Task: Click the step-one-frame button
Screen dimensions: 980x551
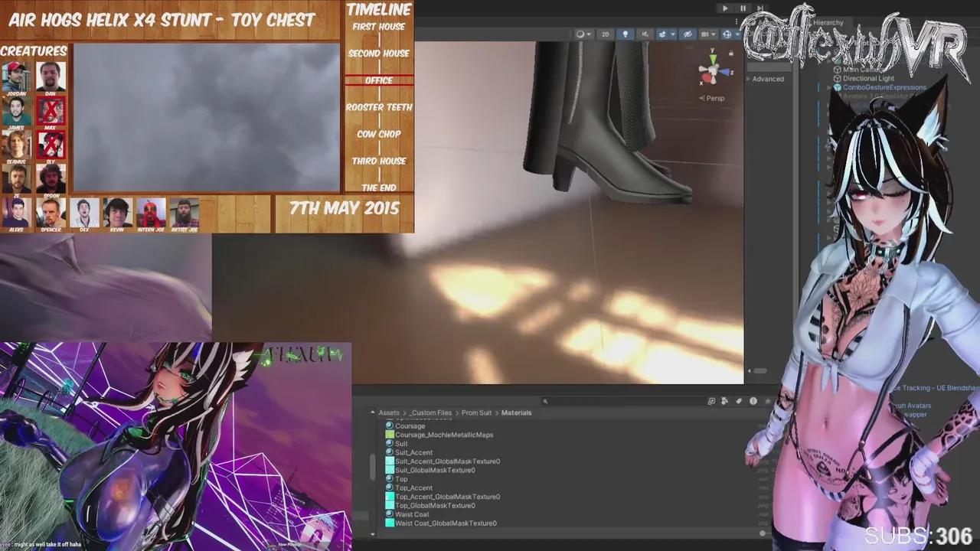Action: click(759, 8)
